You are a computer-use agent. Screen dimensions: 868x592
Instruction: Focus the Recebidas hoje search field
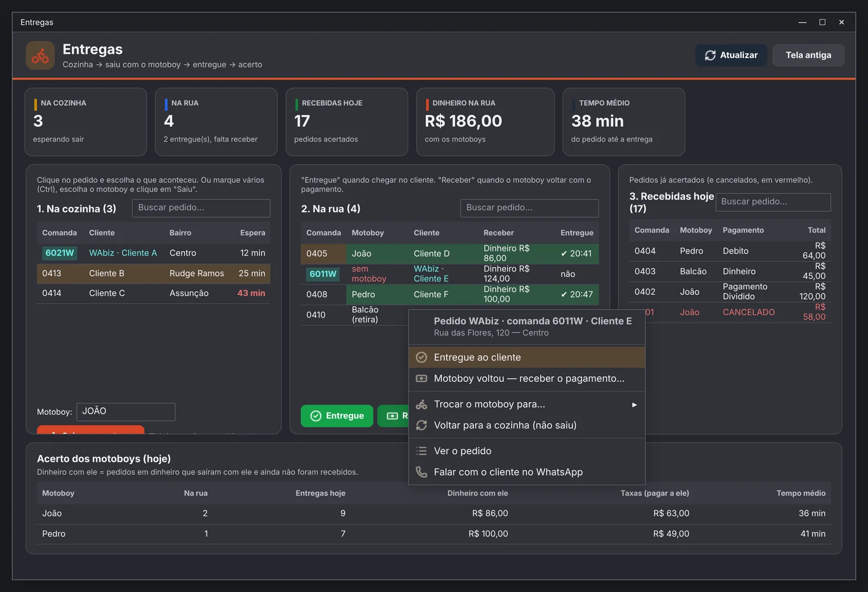pos(773,202)
